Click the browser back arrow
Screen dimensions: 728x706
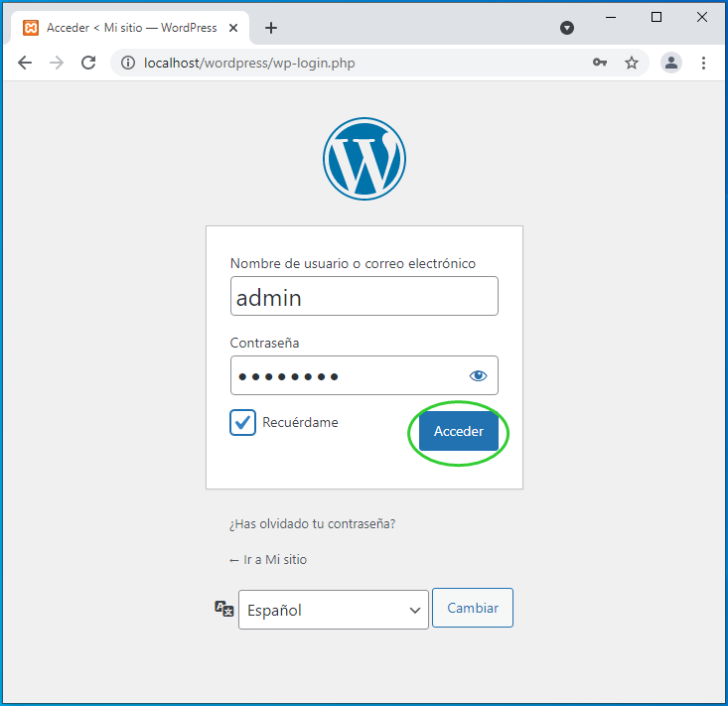25,63
